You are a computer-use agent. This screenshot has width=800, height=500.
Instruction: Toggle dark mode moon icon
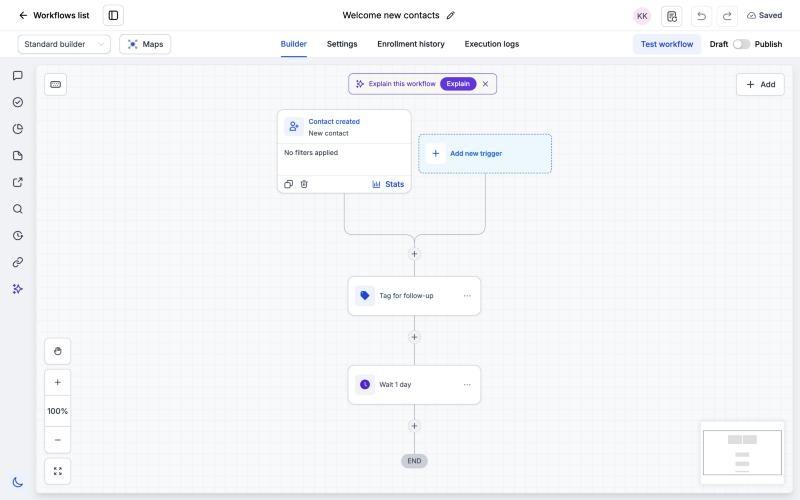(x=18, y=482)
